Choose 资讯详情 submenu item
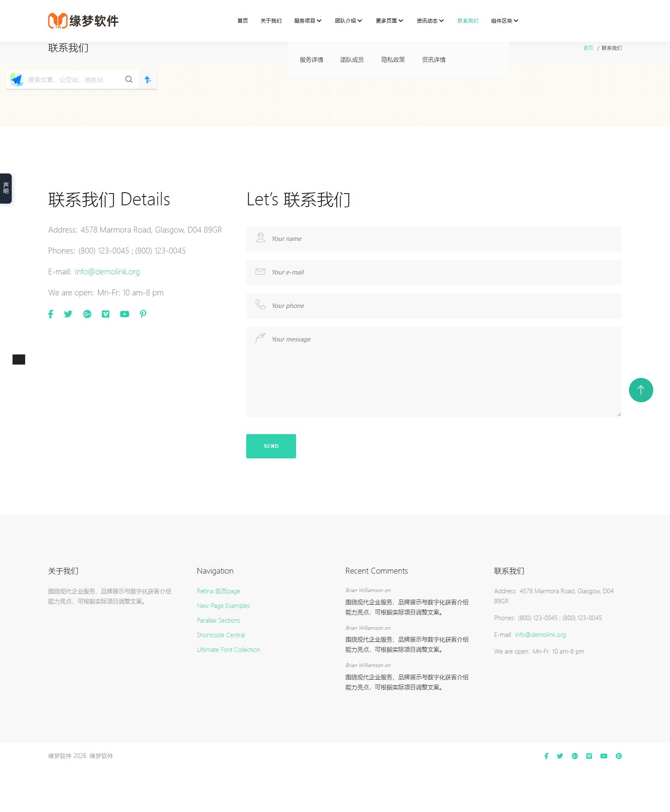The image size is (670, 812). [x=433, y=59]
